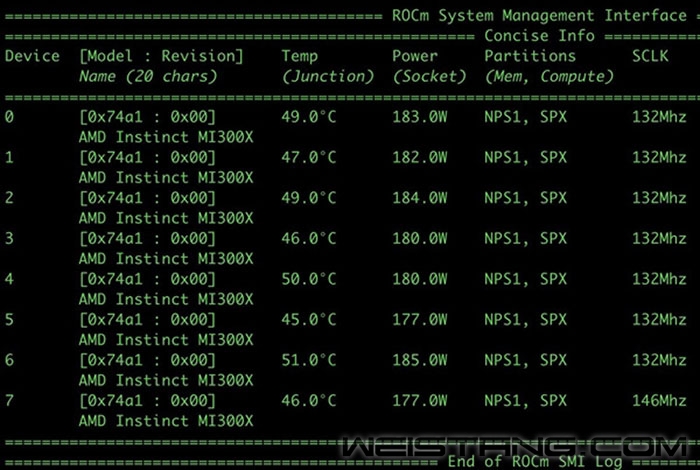This screenshot has height=470, width=700.
Task: Click the 'Name (20 chars)' subheader
Action: pyautogui.click(x=148, y=76)
